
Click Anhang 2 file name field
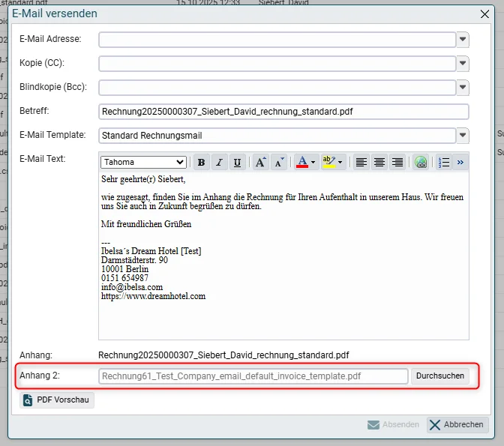coord(253,376)
